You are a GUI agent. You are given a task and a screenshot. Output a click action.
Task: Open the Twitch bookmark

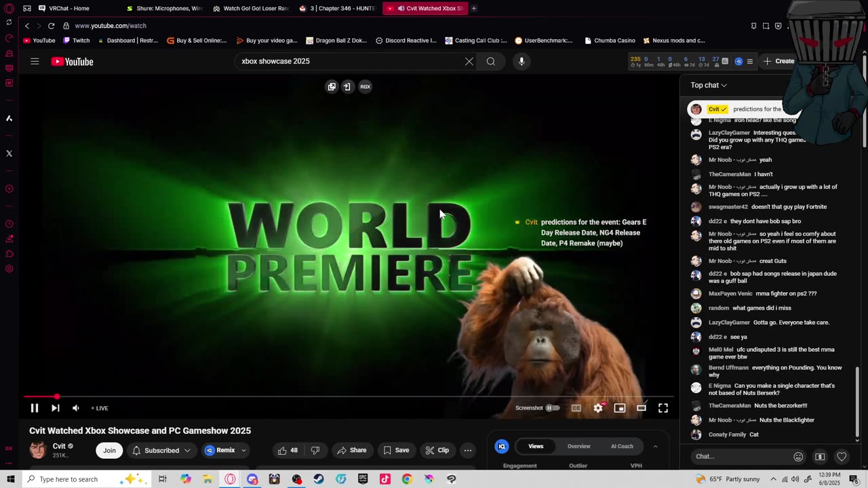[77, 41]
